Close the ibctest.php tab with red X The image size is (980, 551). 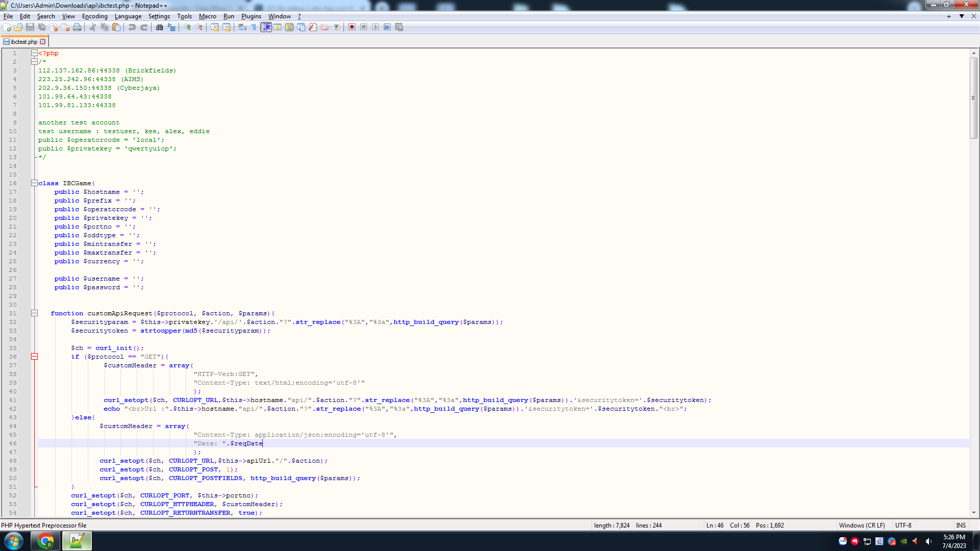click(x=43, y=42)
